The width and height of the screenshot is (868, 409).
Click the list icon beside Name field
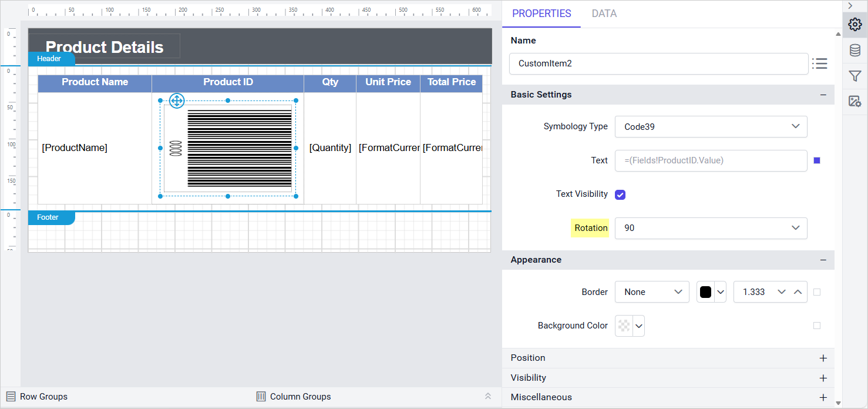tap(820, 63)
